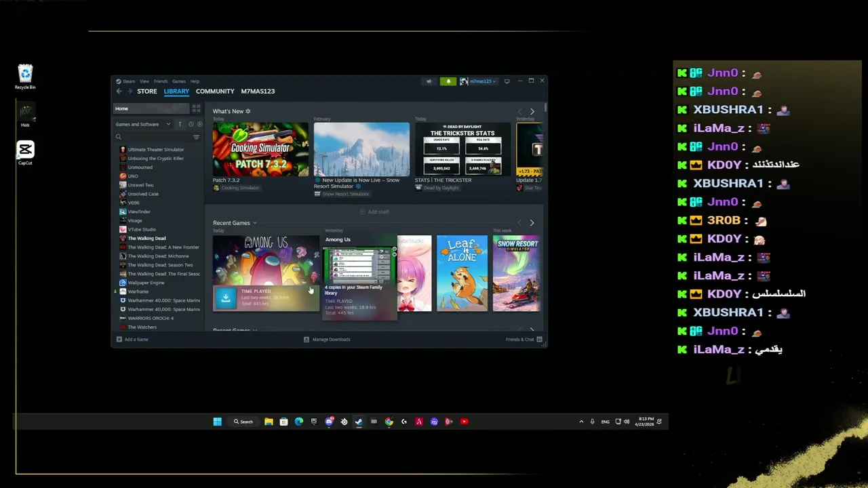The width and height of the screenshot is (868, 488).
Task: Go back with the Steam back arrow
Action: click(119, 91)
